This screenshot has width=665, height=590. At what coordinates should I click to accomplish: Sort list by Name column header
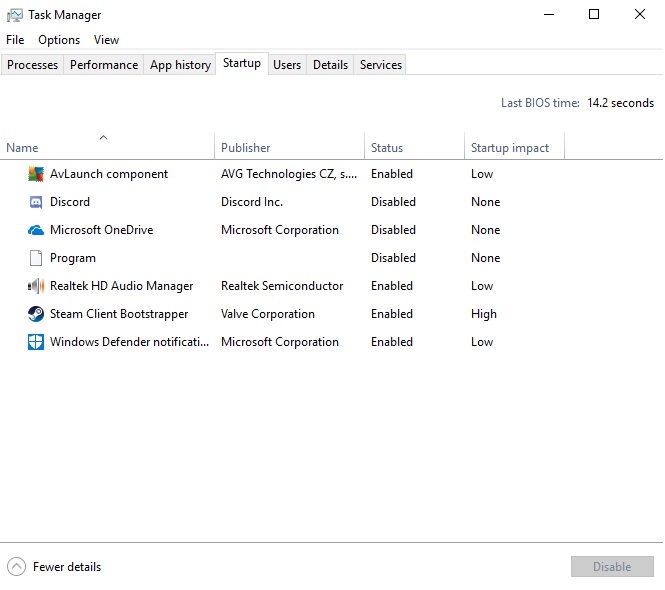(22, 148)
